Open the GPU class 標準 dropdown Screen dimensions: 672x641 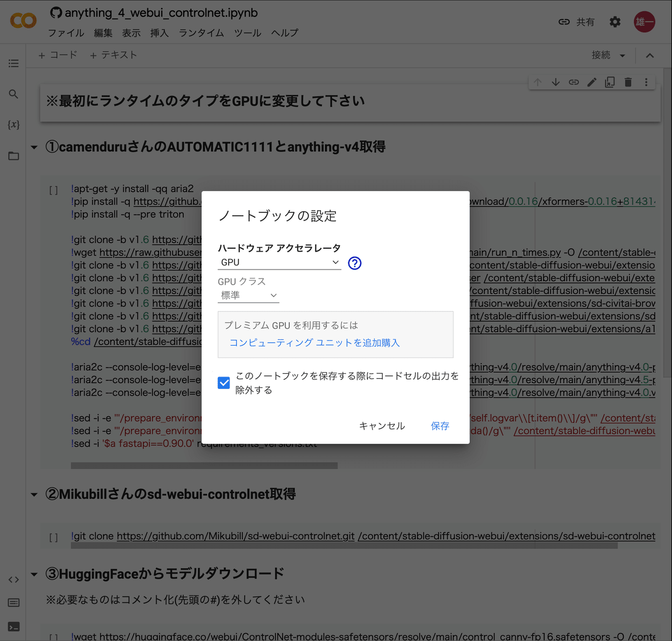[249, 295]
